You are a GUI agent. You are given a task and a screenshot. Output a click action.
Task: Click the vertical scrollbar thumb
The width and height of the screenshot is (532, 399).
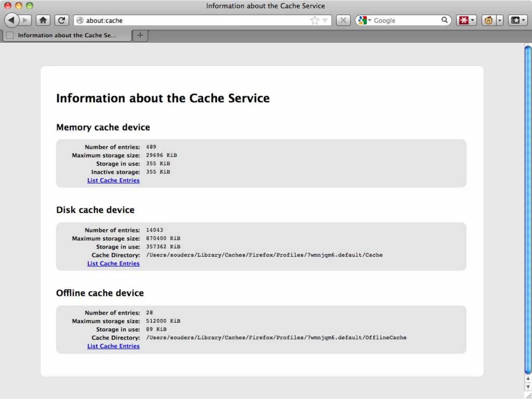(x=528, y=208)
